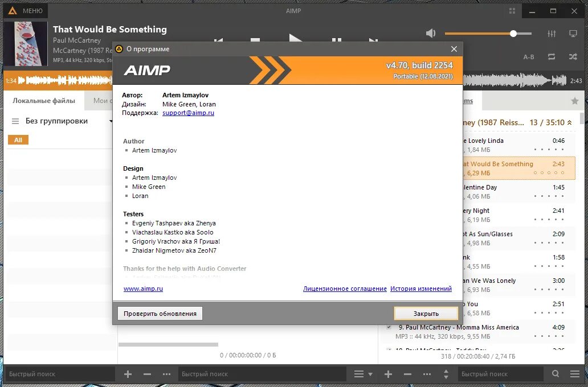Open История изменений link

(420, 289)
